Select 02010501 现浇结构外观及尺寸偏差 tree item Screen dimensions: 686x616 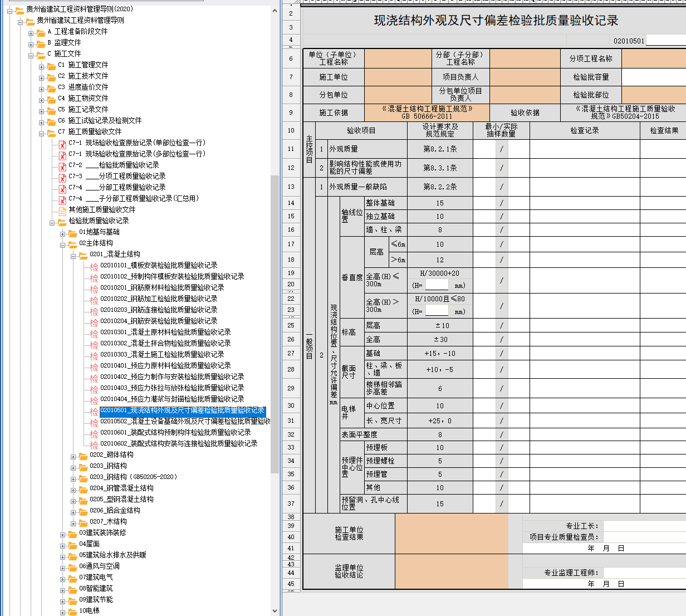tap(183, 410)
